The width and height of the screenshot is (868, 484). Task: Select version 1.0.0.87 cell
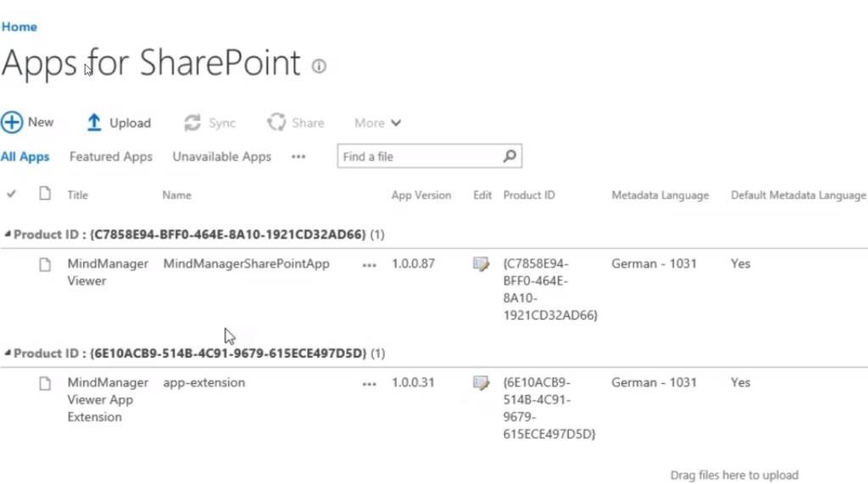[x=413, y=264]
